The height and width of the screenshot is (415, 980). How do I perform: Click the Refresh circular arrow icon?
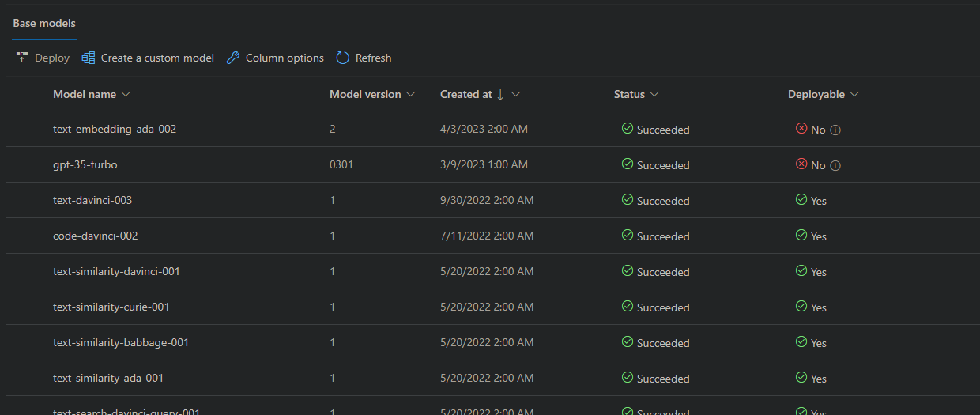click(x=343, y=58)
